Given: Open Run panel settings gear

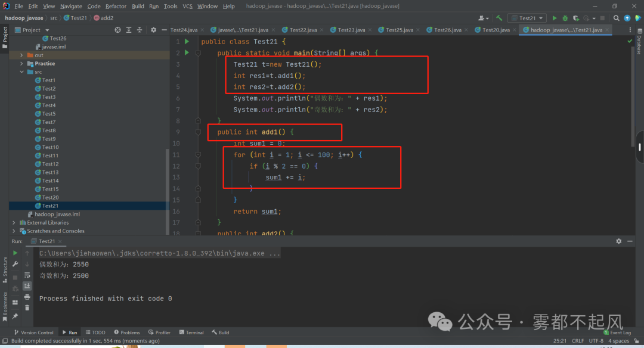Looking at the screenshot, I should (x=618, y=241).
